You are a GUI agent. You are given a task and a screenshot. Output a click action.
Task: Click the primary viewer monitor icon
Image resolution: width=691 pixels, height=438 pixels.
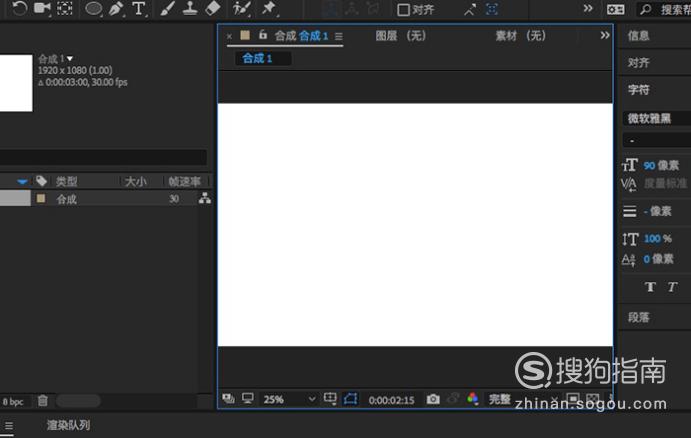(x=248, y=399)
